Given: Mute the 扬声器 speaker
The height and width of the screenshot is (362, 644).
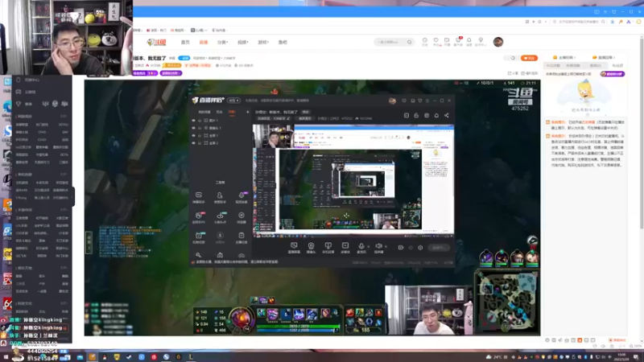Looking at the screenshot, I should 378,248.
